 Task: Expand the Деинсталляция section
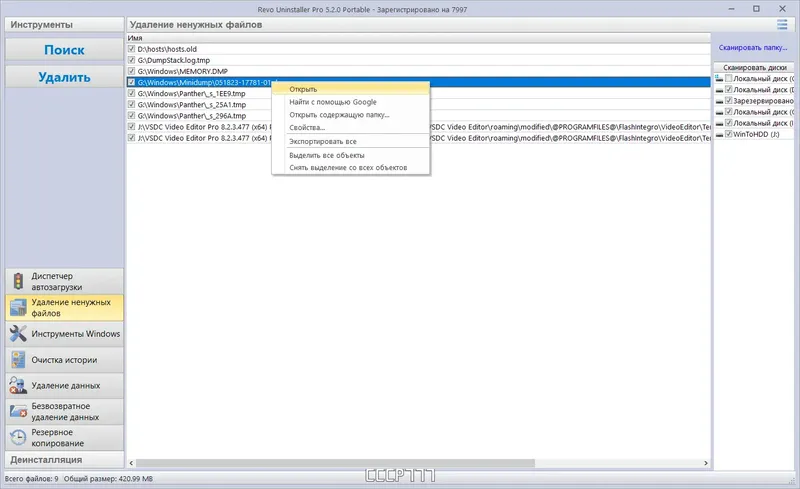pos(64,459)
